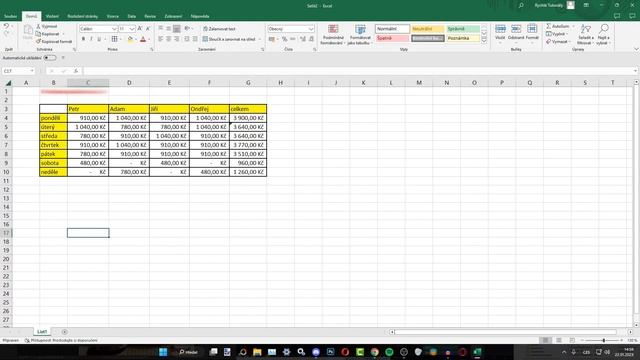The height and width of the screenshot is (360, 640).
Task: Click the search magnifier in title bar
Action: [521, 6]
